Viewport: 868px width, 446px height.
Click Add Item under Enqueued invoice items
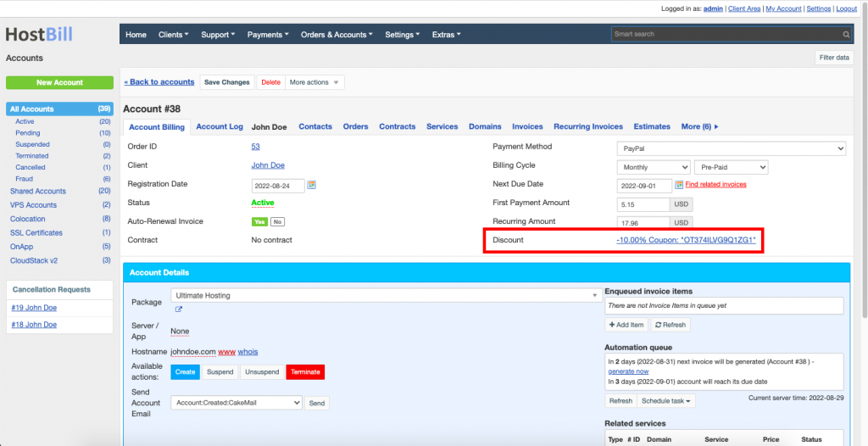click(626, 325)
